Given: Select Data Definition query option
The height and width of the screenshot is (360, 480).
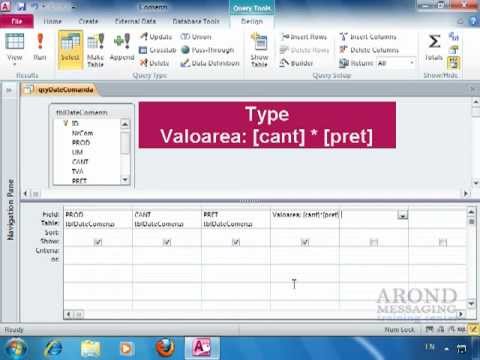Looking at the screenshot, I should [210, 63].
